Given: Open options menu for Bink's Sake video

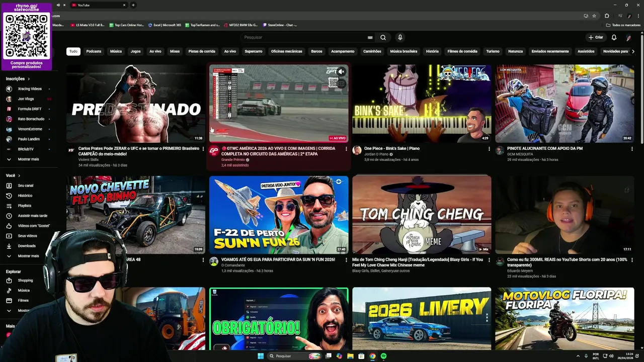Looking at the screenshot, I should (x=489, y=149).
